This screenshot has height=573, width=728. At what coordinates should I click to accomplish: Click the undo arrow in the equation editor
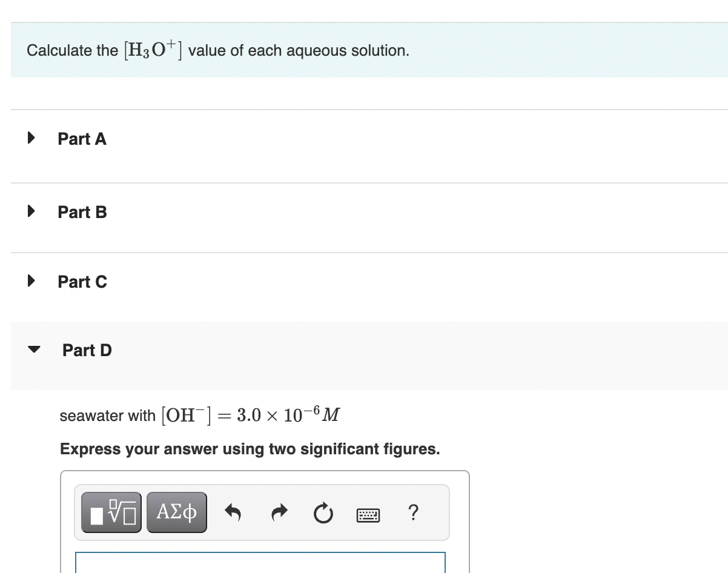click(234, 512)
